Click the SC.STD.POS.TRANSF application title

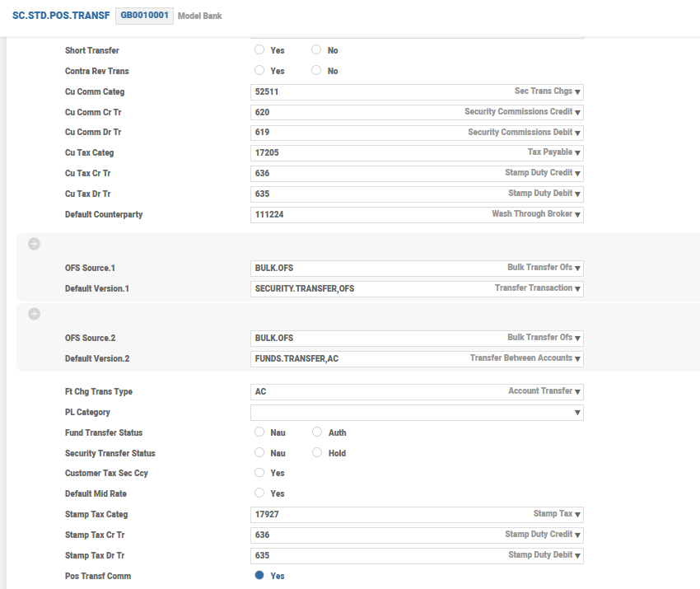click(x=60, y=16)
